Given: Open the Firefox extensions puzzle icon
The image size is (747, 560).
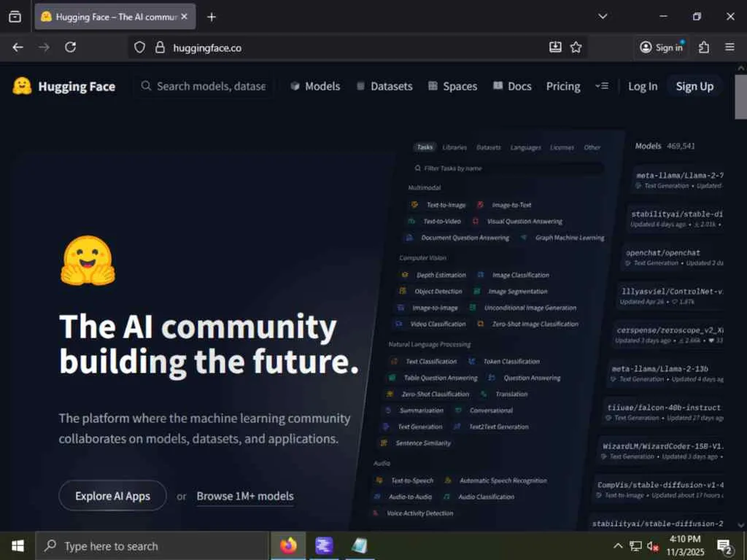Looking at the screenshot, I should [704, 47].
